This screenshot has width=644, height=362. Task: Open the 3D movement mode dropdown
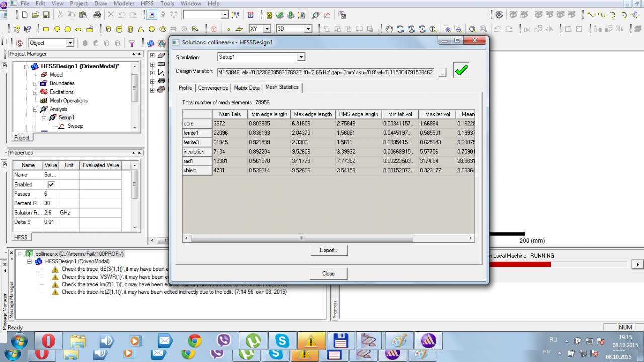[308, 29]
